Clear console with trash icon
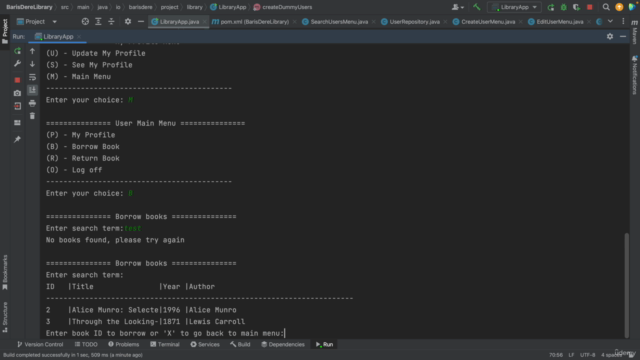 point(32,116)
